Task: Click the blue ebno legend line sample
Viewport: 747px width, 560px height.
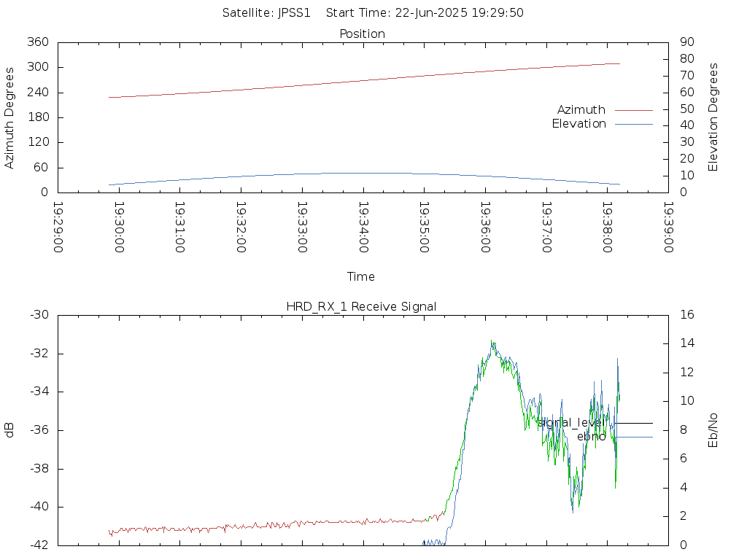Action: 634,437
